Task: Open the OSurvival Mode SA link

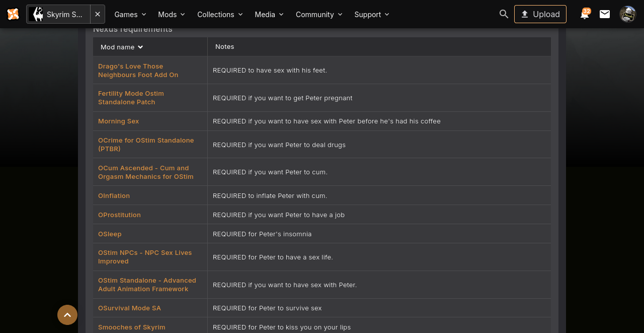Action: tap(129, 308)
